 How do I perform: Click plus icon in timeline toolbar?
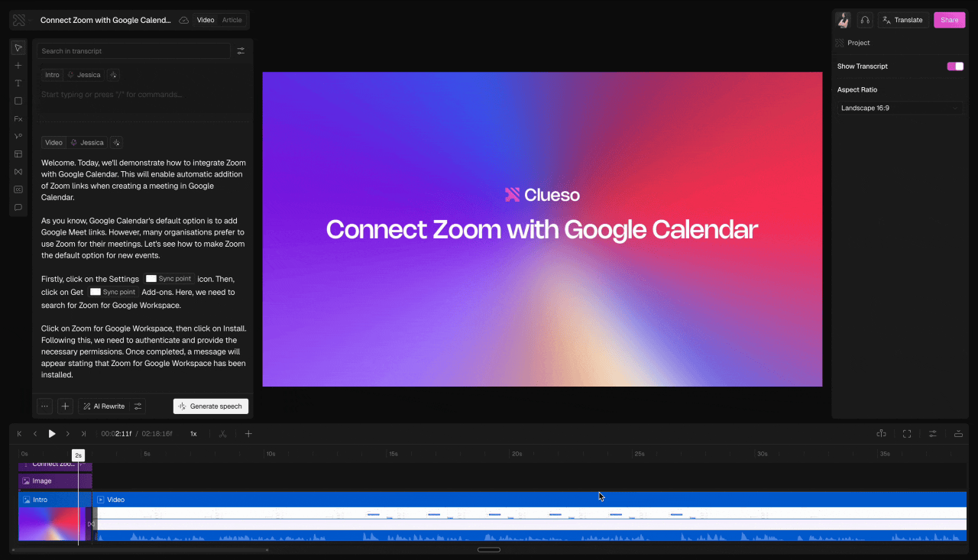[248, 434]
